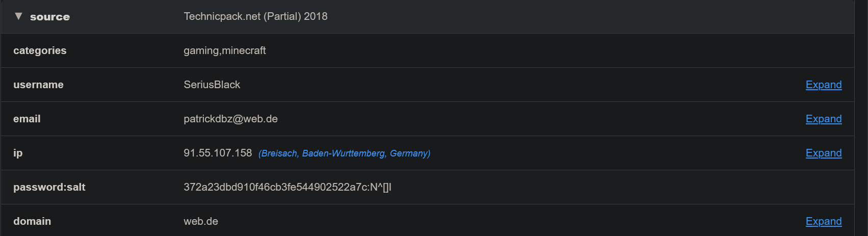Expand the username row
This screenshot has height=236, width=868.
tap(823, 85)
